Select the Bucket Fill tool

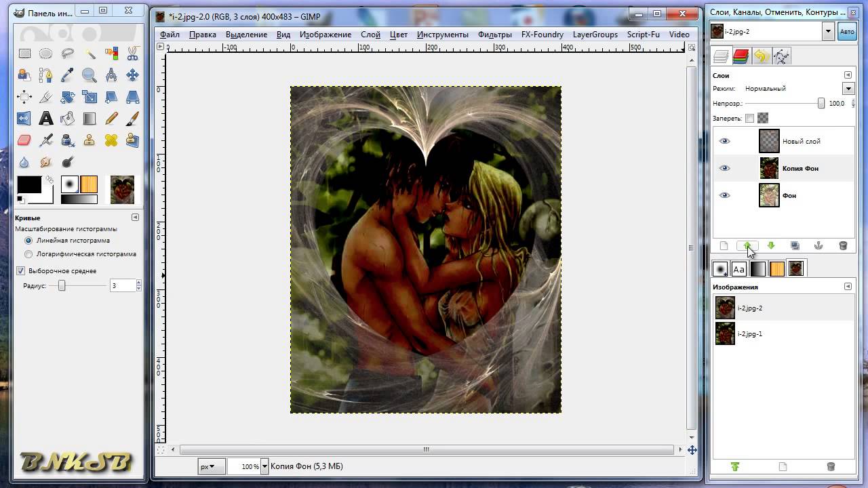[x=67, y=119]
